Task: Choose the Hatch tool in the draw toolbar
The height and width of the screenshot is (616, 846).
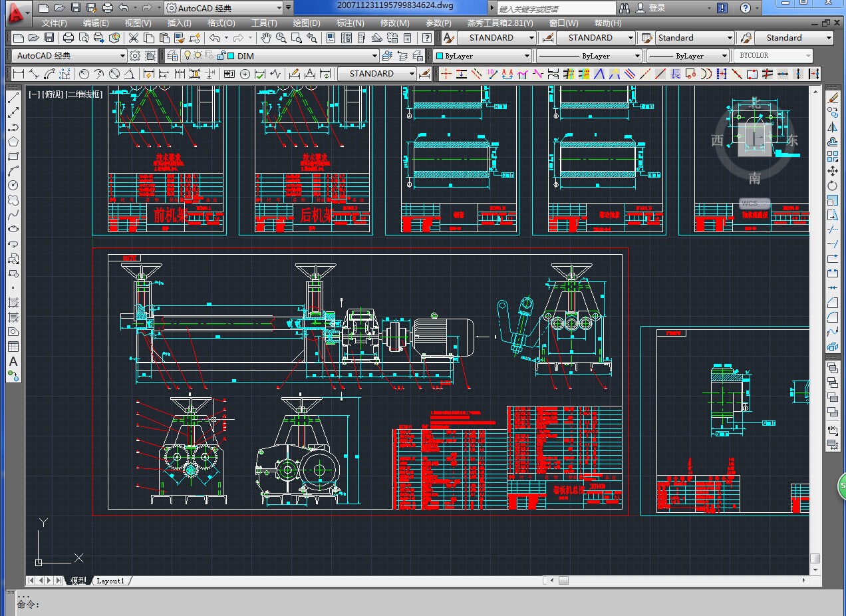Action: coord(13,303)
